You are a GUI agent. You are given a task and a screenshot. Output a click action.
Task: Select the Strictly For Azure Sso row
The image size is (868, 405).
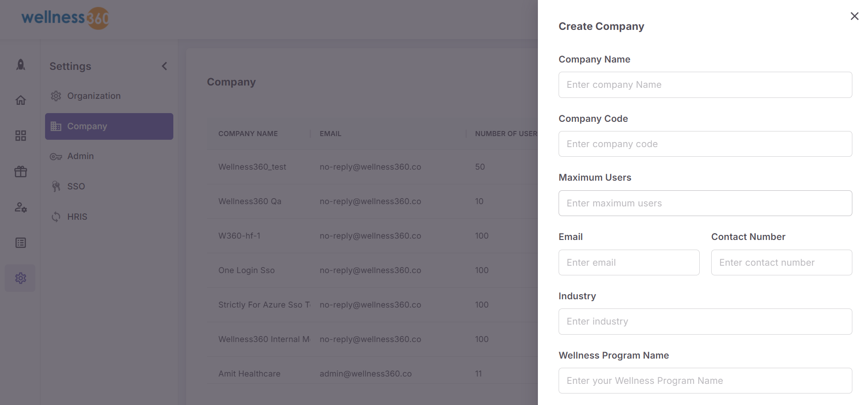coord(372,305)
